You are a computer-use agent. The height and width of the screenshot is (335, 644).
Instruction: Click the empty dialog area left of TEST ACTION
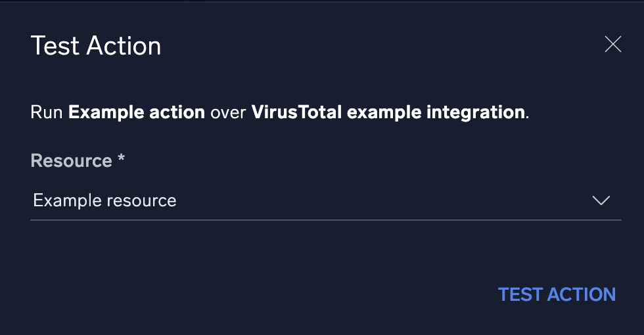[263, 294]
